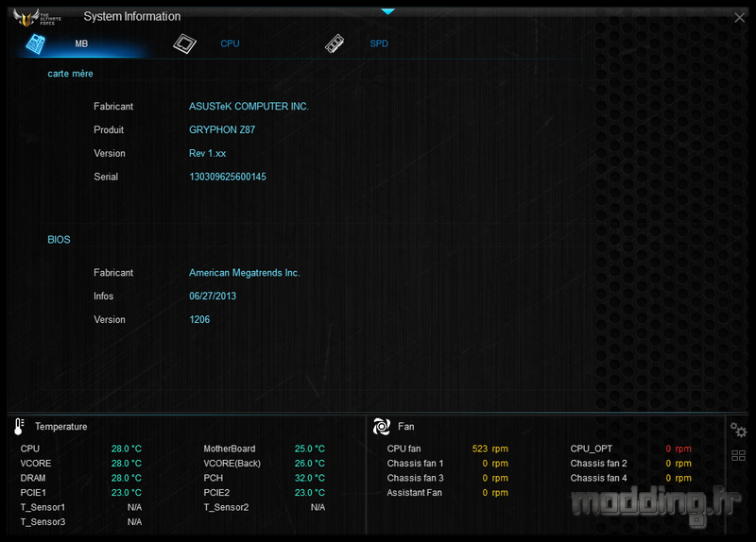Click the PCIE2 23.0 °C reading
The width and height of the screenshot is (756, 542).
click(x=310, y=493)
